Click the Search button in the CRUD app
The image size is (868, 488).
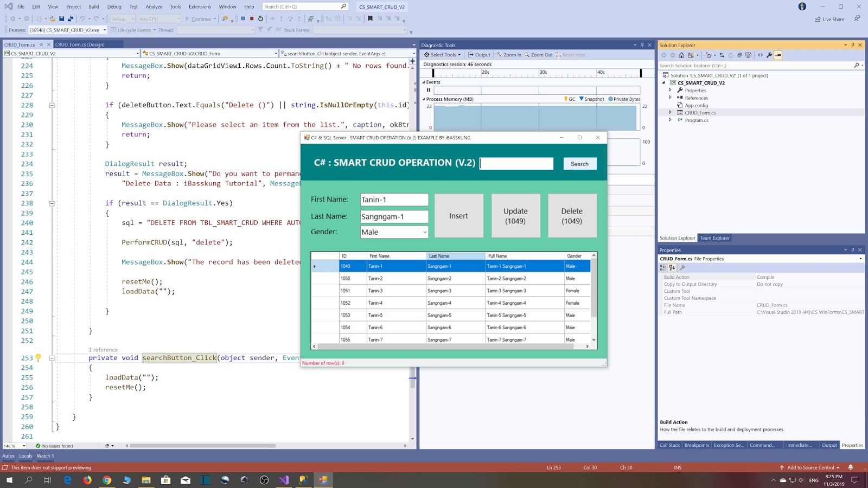tap(579, 164)
